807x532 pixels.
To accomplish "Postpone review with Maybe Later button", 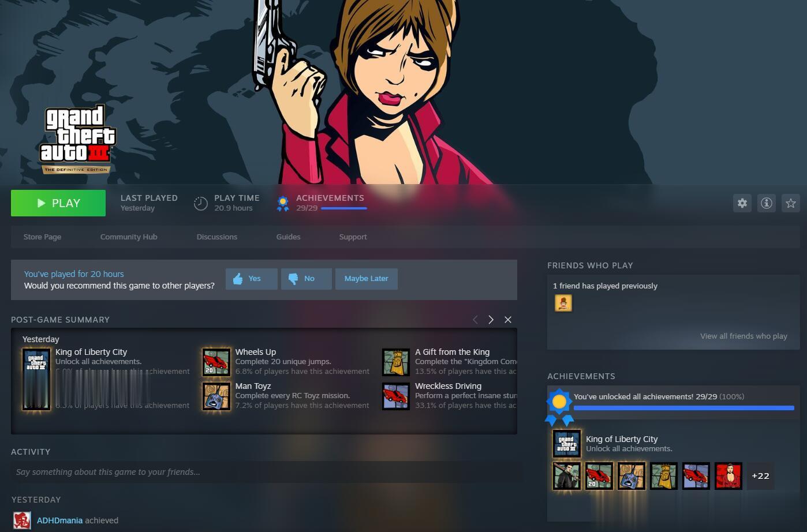I will (367, 279).
